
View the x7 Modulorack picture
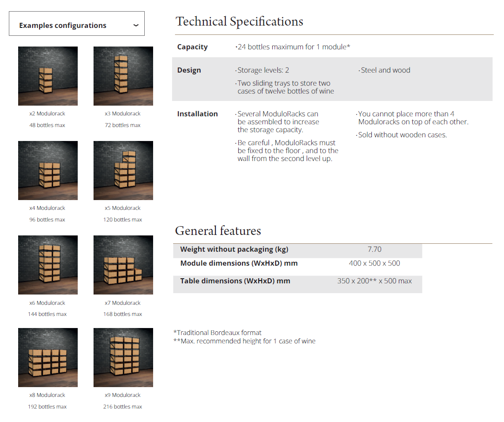tap(123, 265)
